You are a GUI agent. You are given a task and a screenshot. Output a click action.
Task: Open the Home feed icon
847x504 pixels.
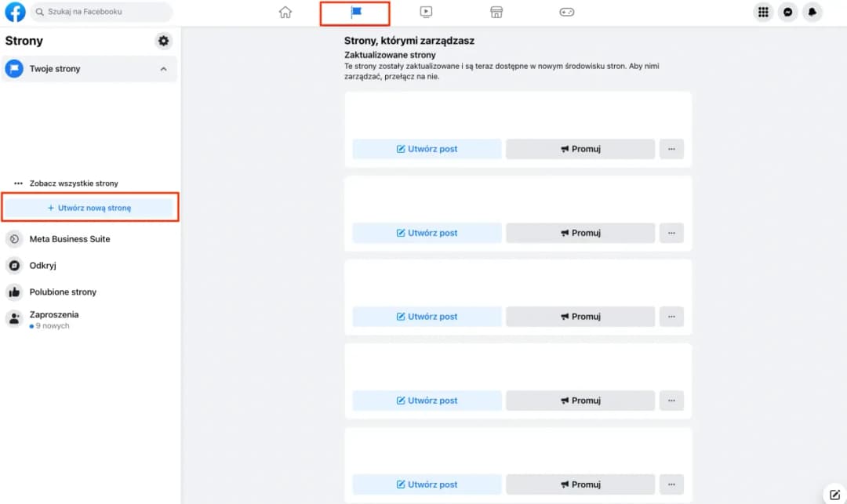coord(285,13)
